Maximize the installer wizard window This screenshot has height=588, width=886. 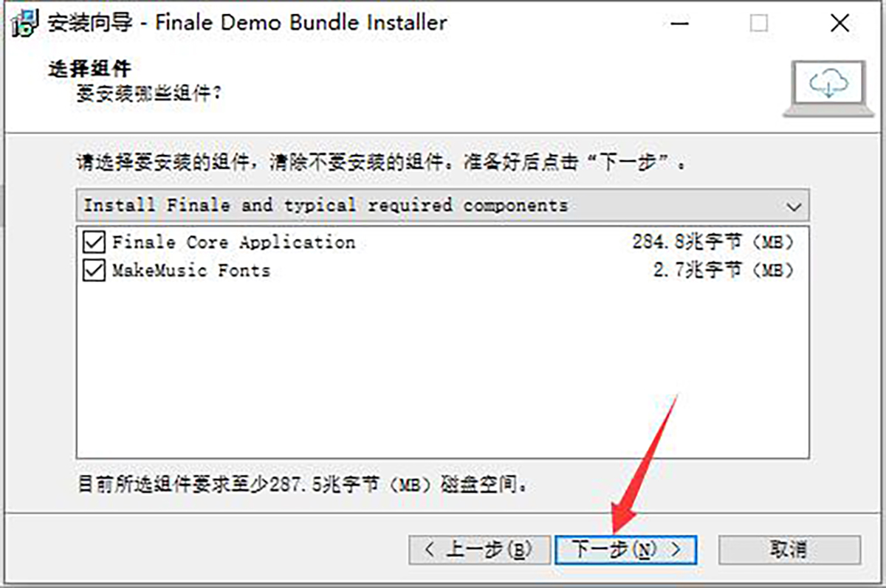pos(759,24)
